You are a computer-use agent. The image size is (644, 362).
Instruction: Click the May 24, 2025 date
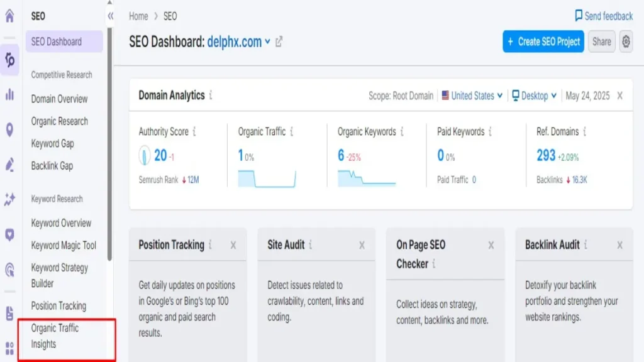click(587, 96)
